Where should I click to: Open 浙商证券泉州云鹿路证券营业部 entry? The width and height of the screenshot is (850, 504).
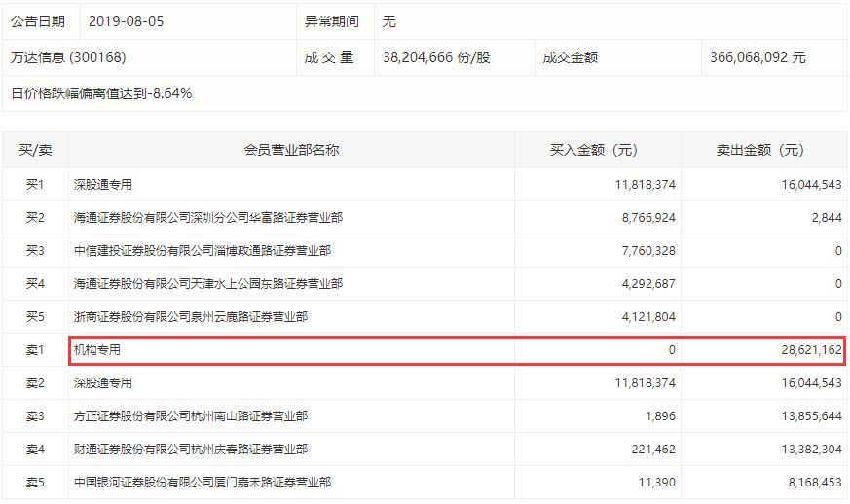pos(191,317)
